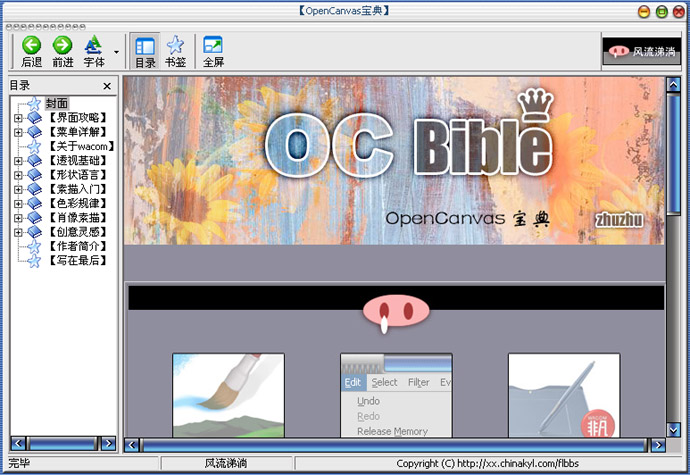This screenshot has width=690, height=475.
Task: Click the content vertical scrollbar thumb
Action: [x=673, y=154]
